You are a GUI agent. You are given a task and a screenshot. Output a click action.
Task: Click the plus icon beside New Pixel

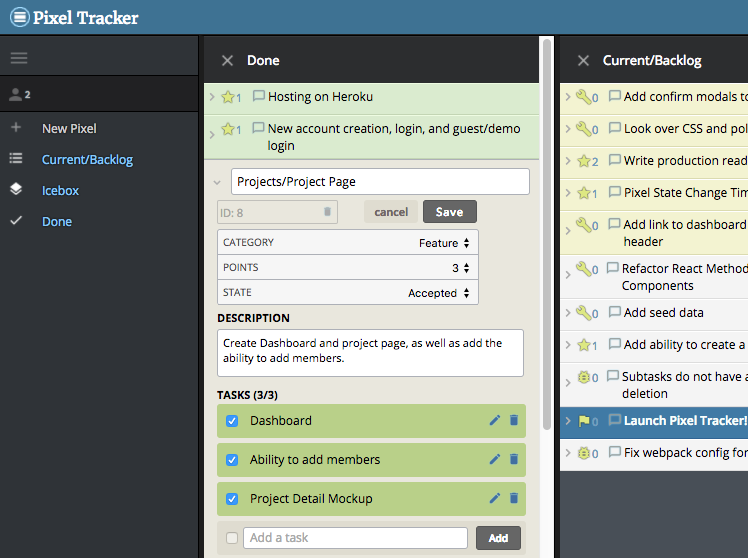click(16, 127)
